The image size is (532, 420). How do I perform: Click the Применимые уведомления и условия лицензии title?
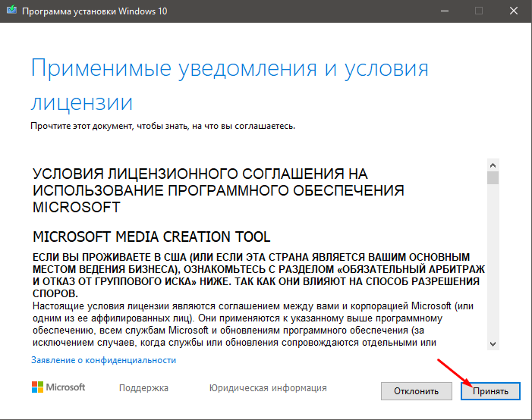pos(229,85)
